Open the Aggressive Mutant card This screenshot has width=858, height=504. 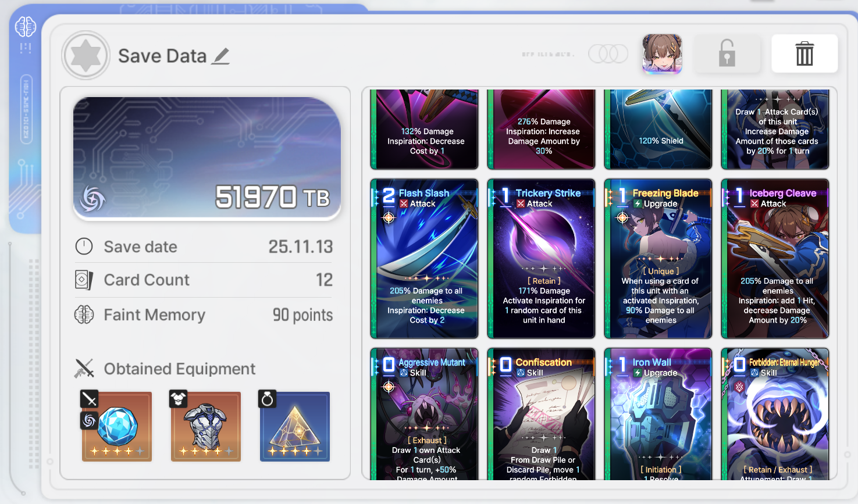425,414
